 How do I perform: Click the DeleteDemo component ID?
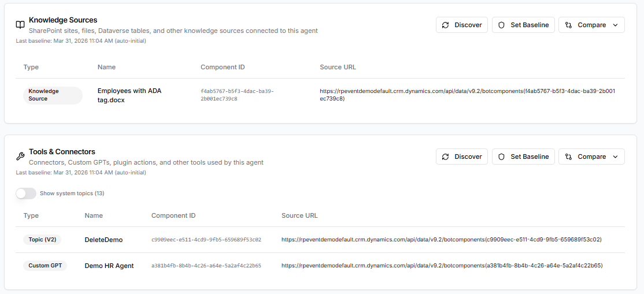coord(206,240)
